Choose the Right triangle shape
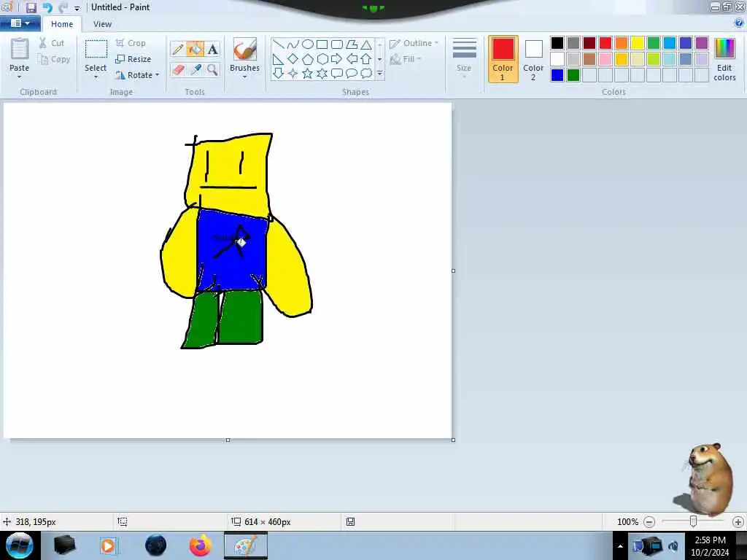Screen dimensions: 747x560 (279, 59)
